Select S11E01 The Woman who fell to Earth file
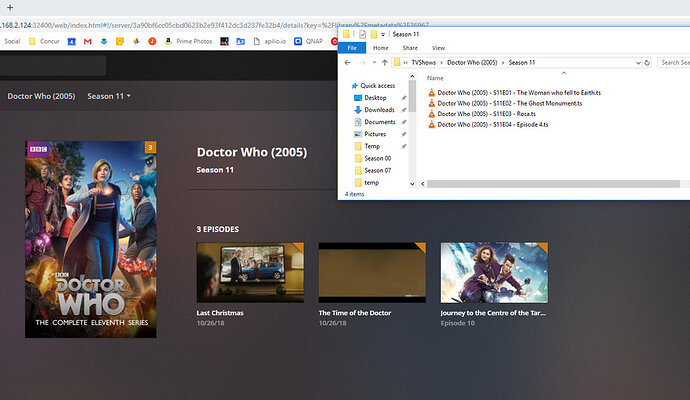The height and width of the screenshot is (400, 690). [514, 93]
